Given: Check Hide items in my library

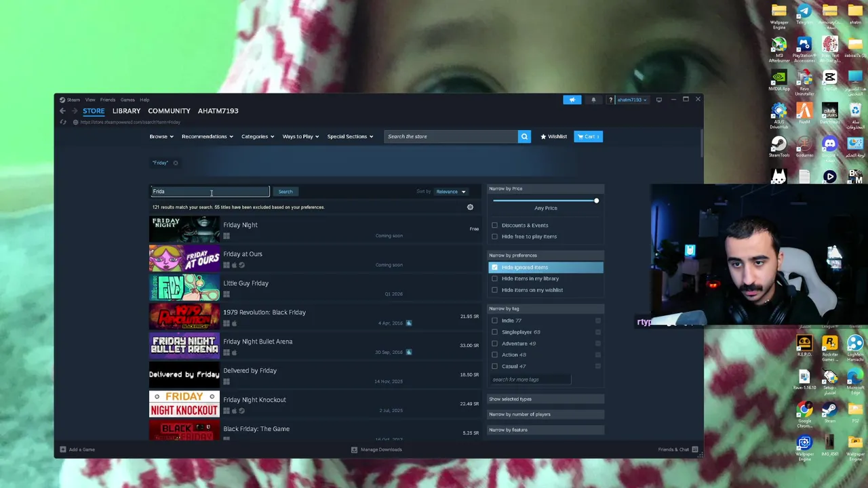Looking at the screenshot, I should (494, 279).
